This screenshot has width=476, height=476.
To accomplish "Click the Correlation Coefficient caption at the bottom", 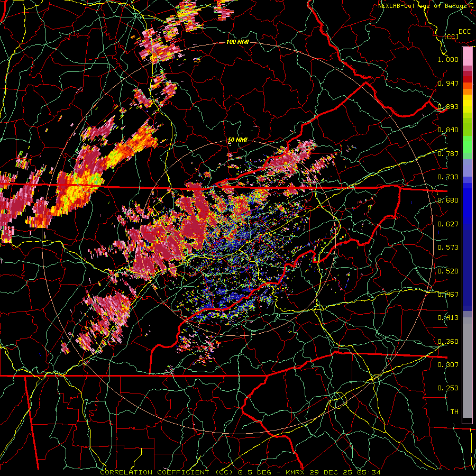I will coord(240,472).
